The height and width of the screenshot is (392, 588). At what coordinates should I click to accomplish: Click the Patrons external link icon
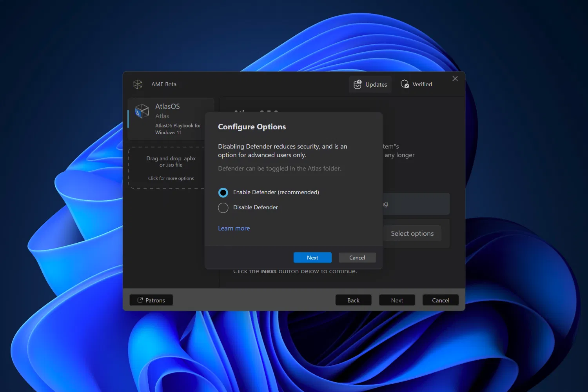point(140,300)
